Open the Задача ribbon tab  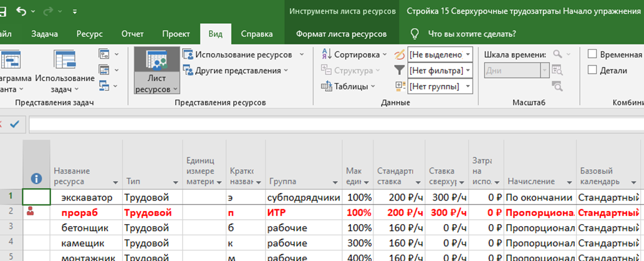45,34
